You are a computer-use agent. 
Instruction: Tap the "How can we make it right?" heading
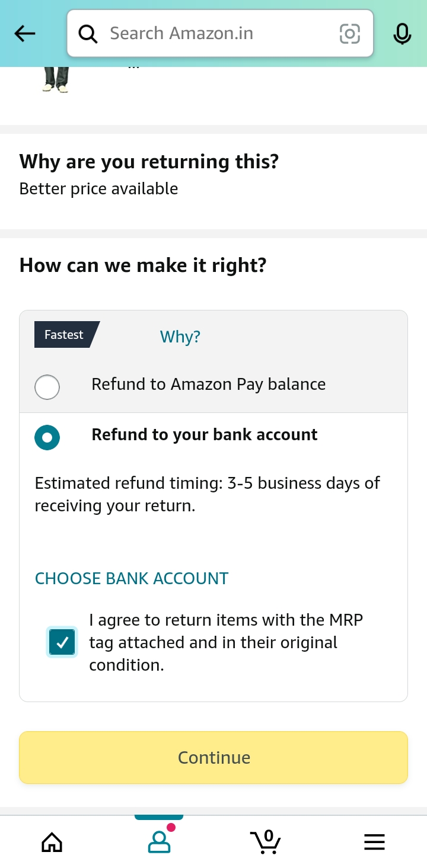[143, 265]
